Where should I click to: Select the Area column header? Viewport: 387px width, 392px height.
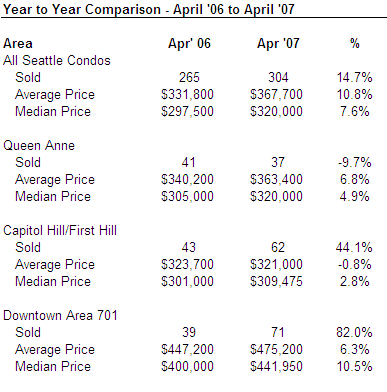pyautogui.click(x=18, y=44)
